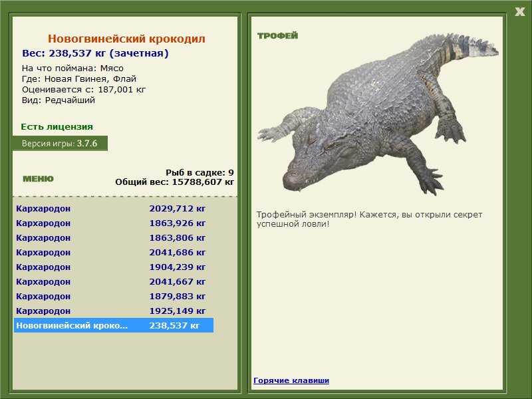The height and width of the screenshot is (399, 532).
Task: Click the crocodile trophy image
Action: (378, 114)
